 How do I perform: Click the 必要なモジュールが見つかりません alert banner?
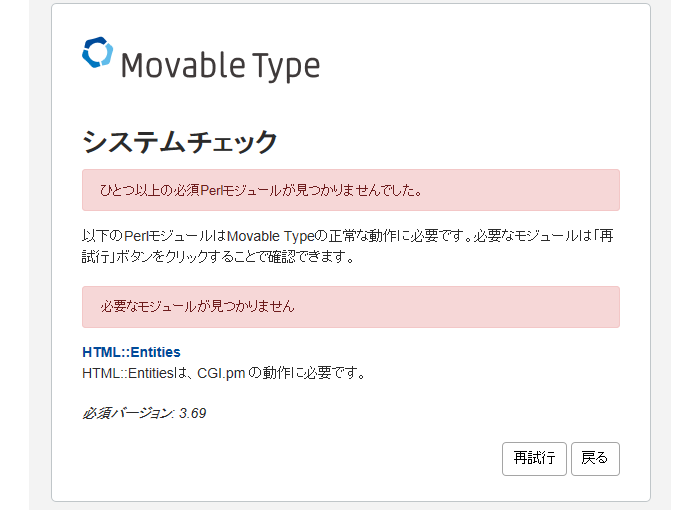[350, 307]
